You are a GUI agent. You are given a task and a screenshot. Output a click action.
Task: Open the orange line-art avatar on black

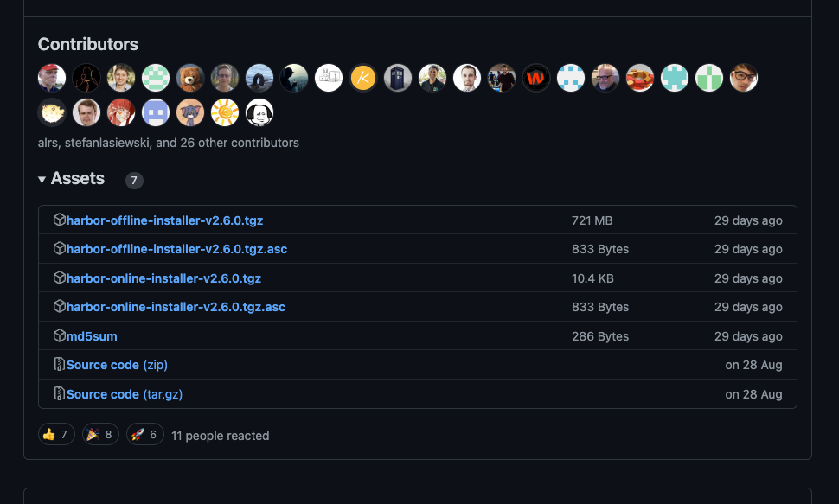click(86, 78)
